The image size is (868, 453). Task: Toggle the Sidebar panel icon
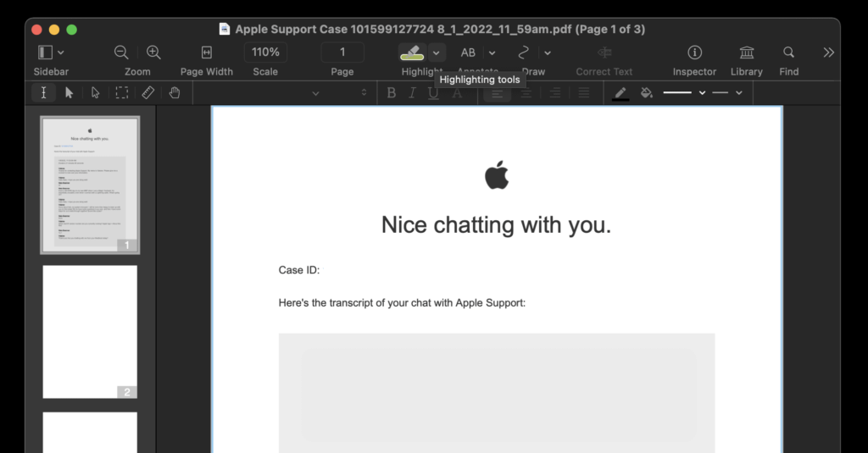[x=45, y=52]
